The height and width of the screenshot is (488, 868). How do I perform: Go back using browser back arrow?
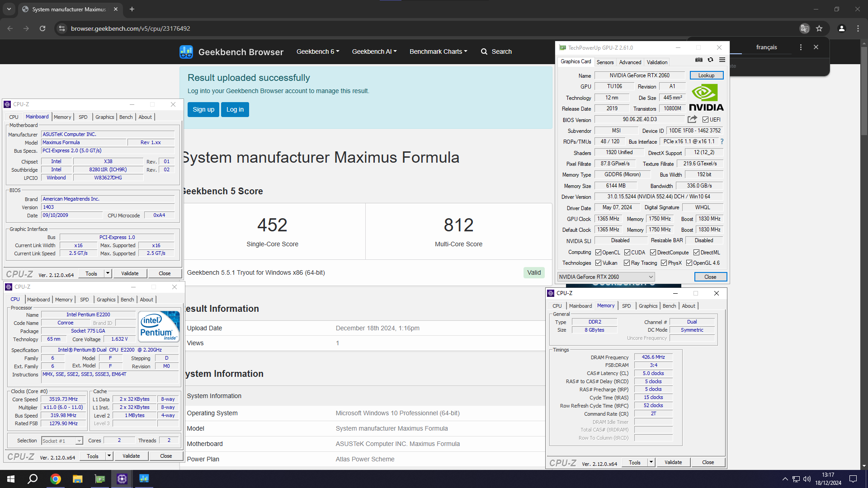(x=10, y=28)
